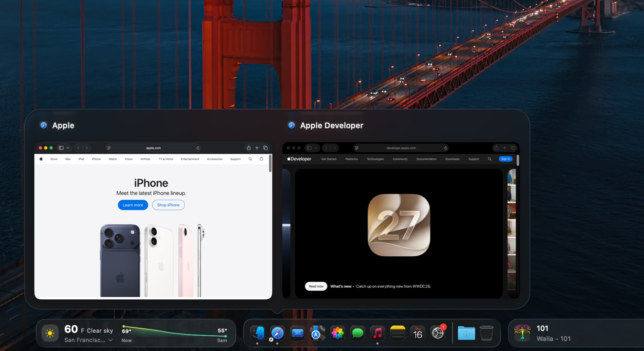This screenshot has height=351, width=644.
Task: Open the shopping bag icon on apple.com
Action: point(262,159)
